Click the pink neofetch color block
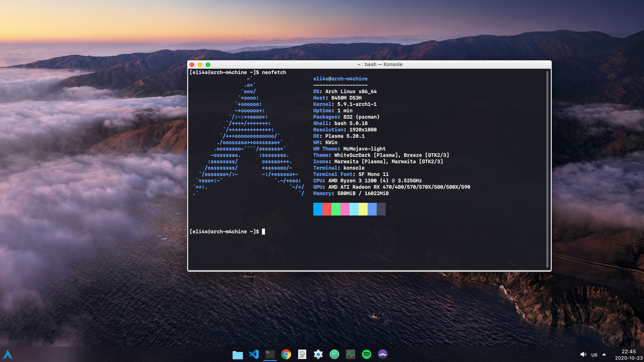 point(345,209)
